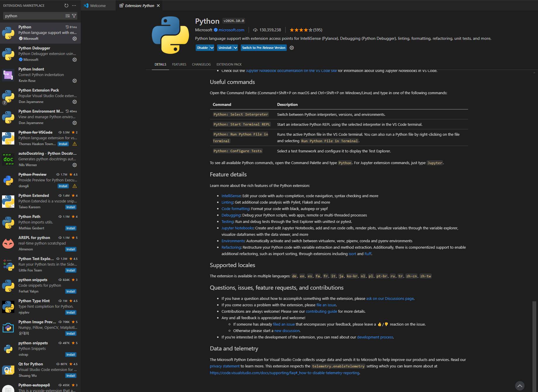Screen dimensions: 538x392
Task: Install the Python Path extension
Action: (71, 228)
